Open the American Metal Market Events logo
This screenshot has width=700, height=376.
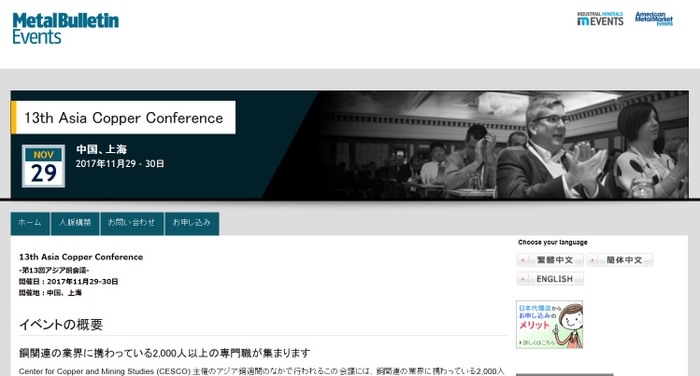click(654, 19)
